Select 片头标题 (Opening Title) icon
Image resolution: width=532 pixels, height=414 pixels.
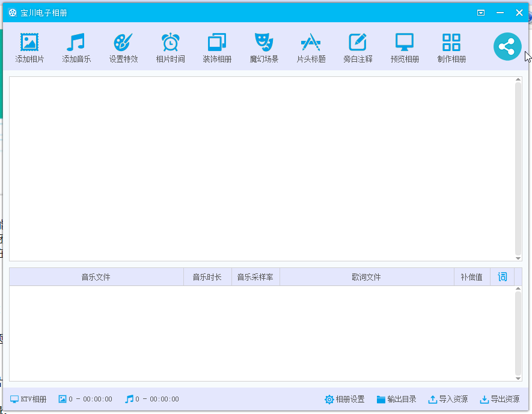click(x=311, y=43)
